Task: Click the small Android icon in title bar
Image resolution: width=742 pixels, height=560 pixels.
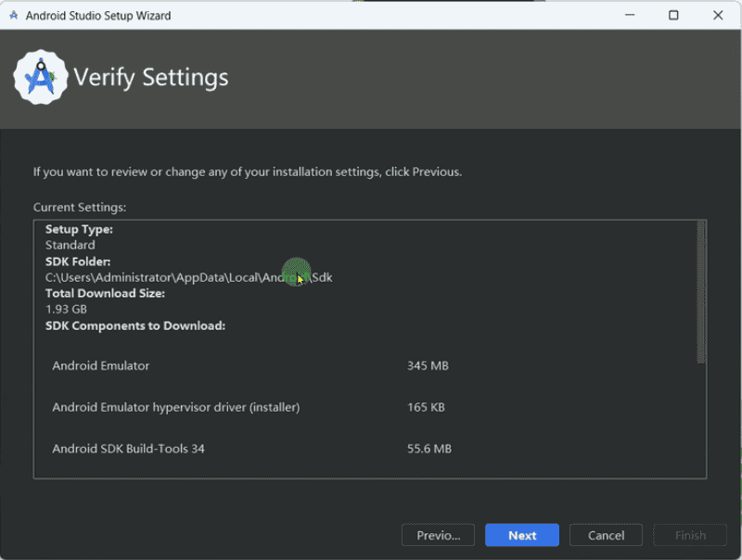Action: pos(13,16)
